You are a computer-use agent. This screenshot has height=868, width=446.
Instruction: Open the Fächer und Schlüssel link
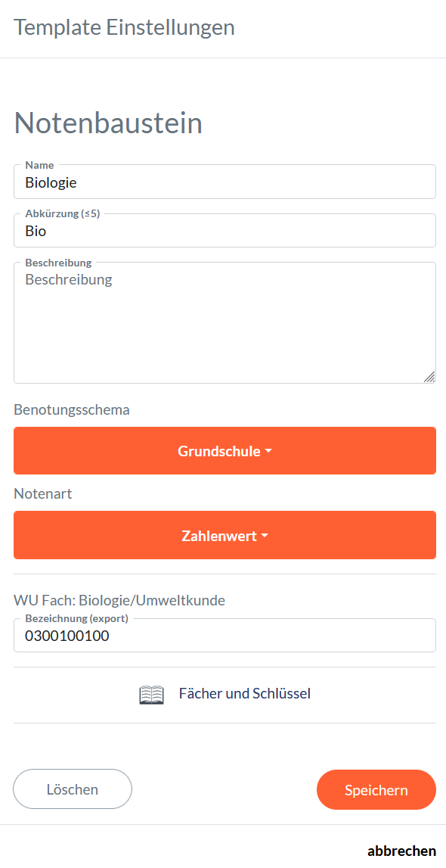(244, 693)
